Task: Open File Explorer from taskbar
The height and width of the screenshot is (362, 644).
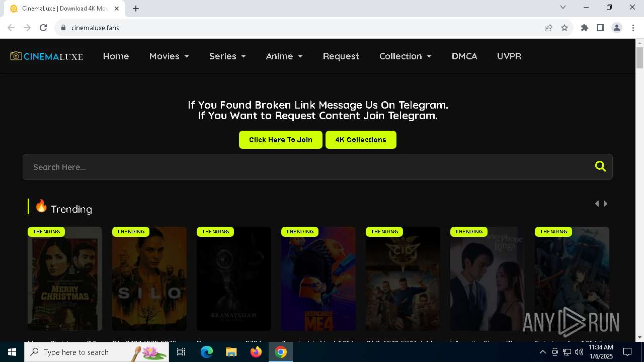Action: tap(231, 352)
